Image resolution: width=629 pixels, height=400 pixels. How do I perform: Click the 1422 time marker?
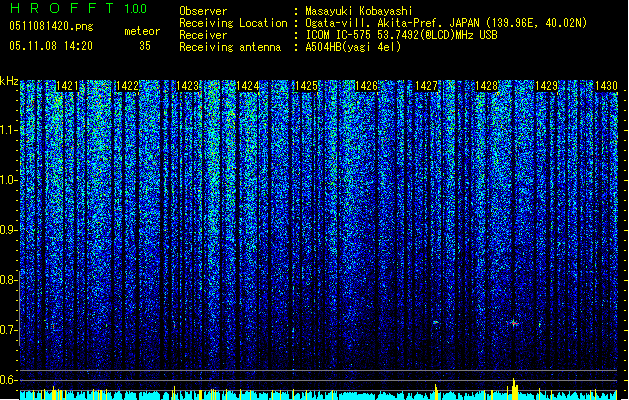coord(127,86)
